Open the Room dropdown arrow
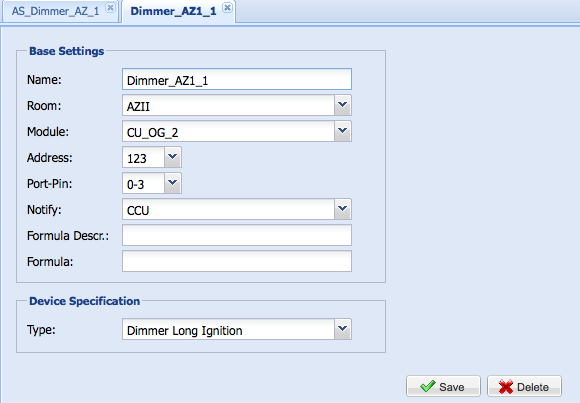 [x=343, y=105]
